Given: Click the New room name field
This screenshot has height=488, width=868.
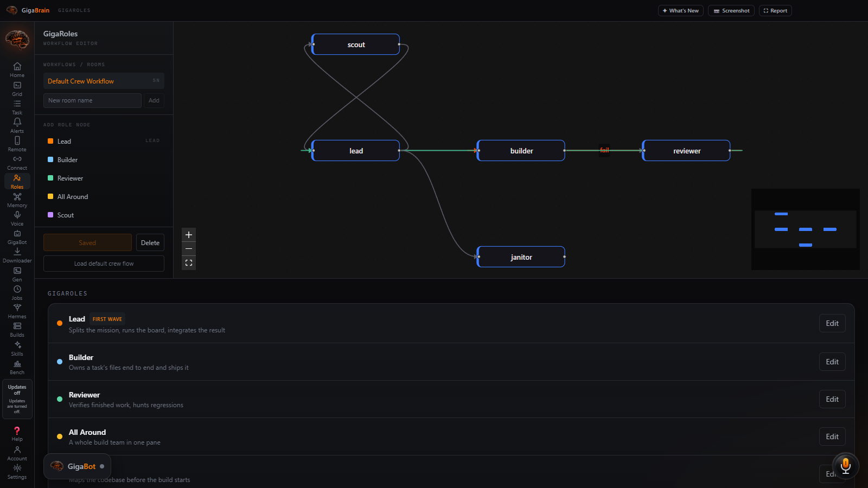Looking at the screenshot, I should 92,100.
